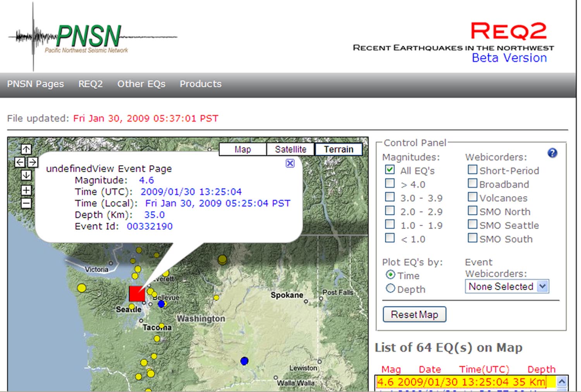The height and width of the screenshot is (392, 581).
Task: Open the Products menu
Action: tap(201, 84)
